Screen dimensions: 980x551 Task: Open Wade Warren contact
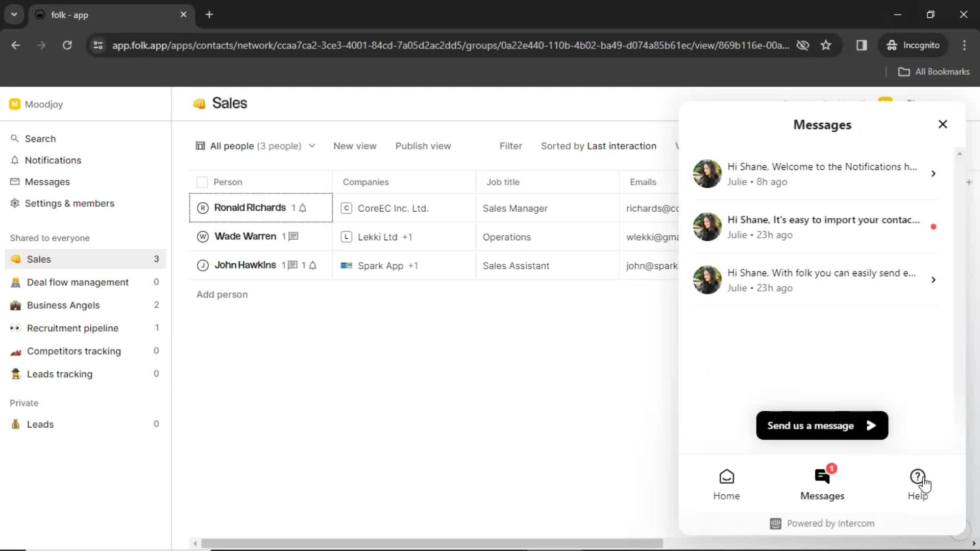[245, 236]
